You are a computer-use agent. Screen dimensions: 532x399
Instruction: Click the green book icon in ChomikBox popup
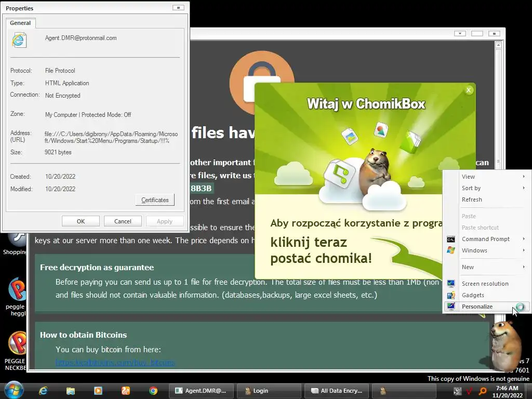410,142
